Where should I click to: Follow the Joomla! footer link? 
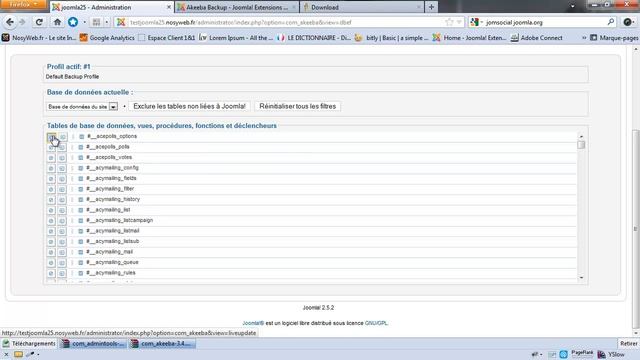coord(253,323)
